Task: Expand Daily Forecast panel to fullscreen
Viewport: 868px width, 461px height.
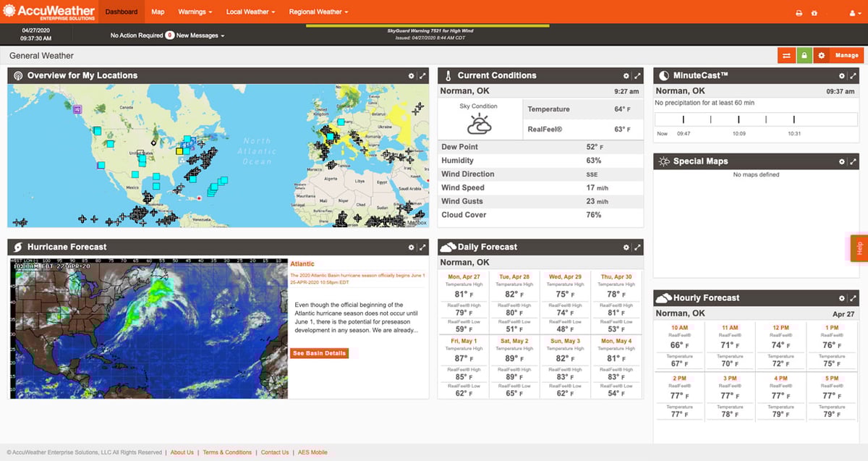Action: point(637,248)
